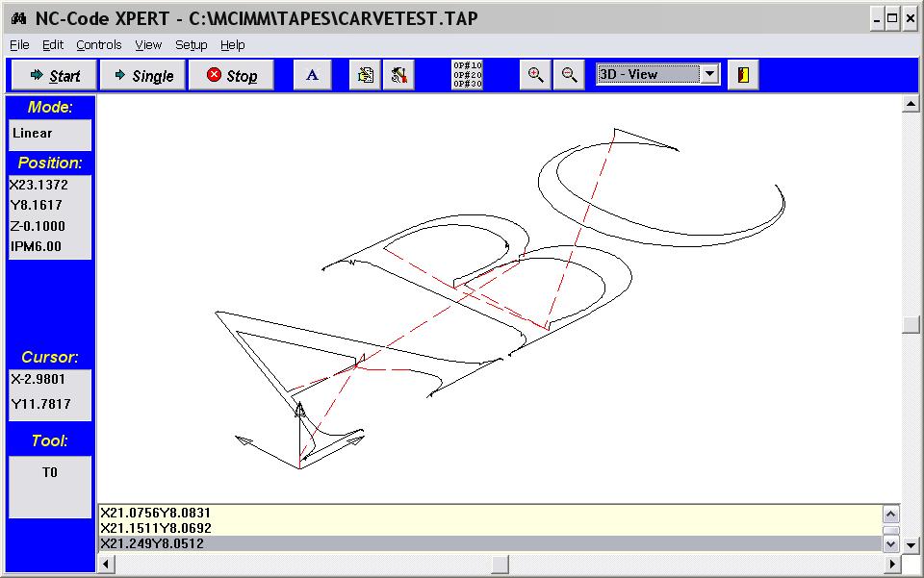This screenshot has height=578, width=924.
Task: Minimize the NC-Code XPERT window
Action: pos(877,19)
